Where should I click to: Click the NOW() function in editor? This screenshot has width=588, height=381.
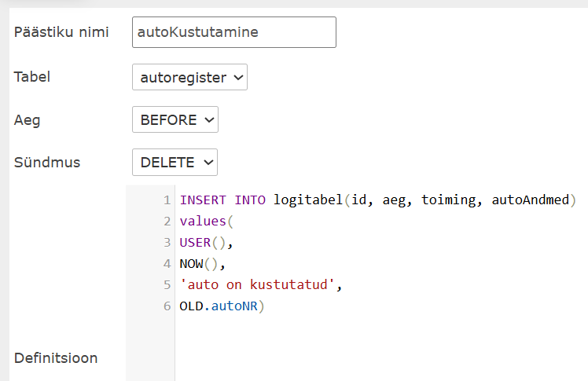197,264
